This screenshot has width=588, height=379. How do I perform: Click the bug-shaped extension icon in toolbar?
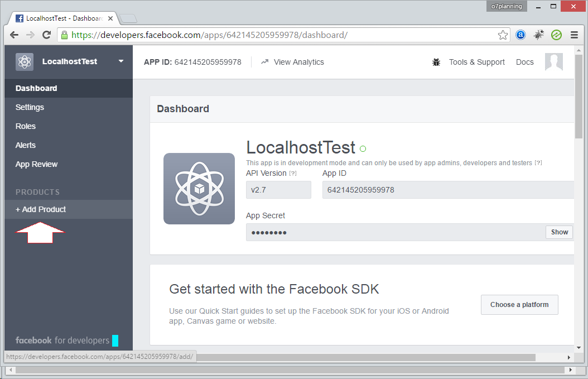coord(538,35)
